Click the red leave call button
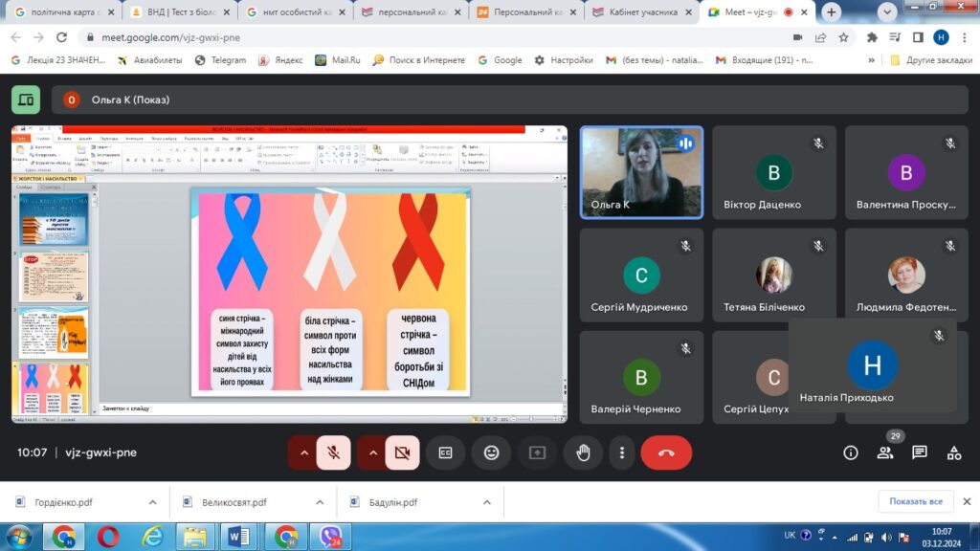The image size is (980, 551). [666, 452]
